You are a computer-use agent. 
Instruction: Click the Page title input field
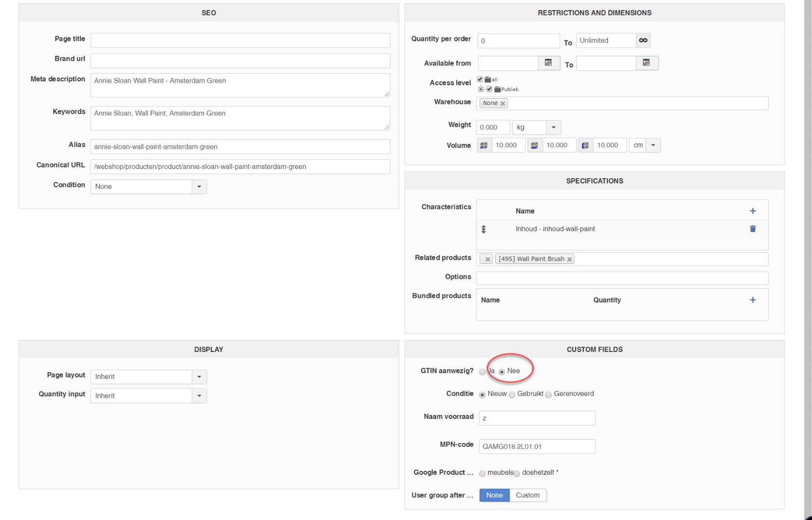(x=240, y=40)
